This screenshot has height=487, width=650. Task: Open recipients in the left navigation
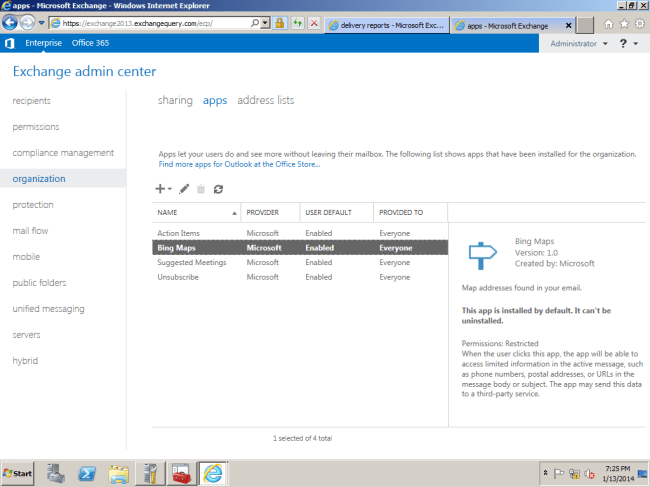click(x=31, y=101)
